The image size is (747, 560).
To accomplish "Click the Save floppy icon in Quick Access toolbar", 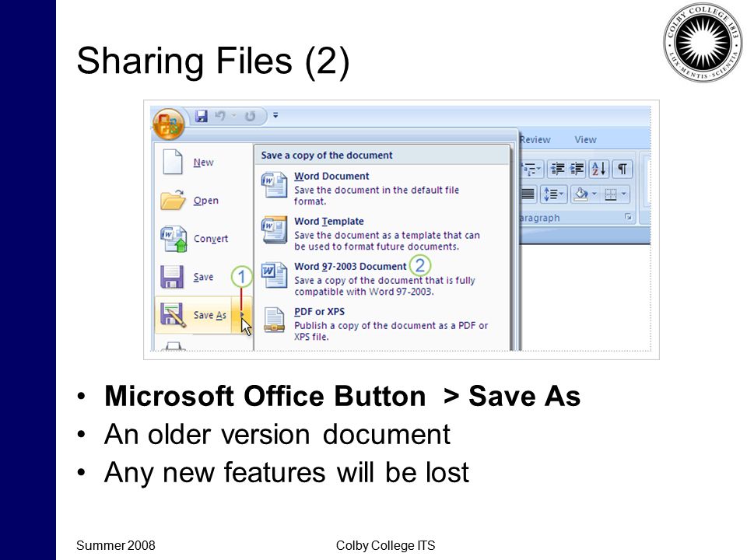I will tap(202, 116).
